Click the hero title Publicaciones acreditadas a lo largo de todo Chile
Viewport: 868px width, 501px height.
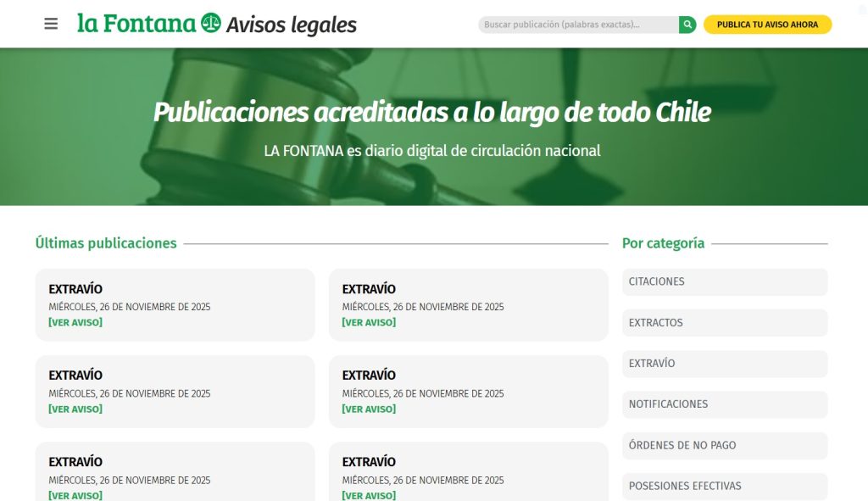point(431,113)
